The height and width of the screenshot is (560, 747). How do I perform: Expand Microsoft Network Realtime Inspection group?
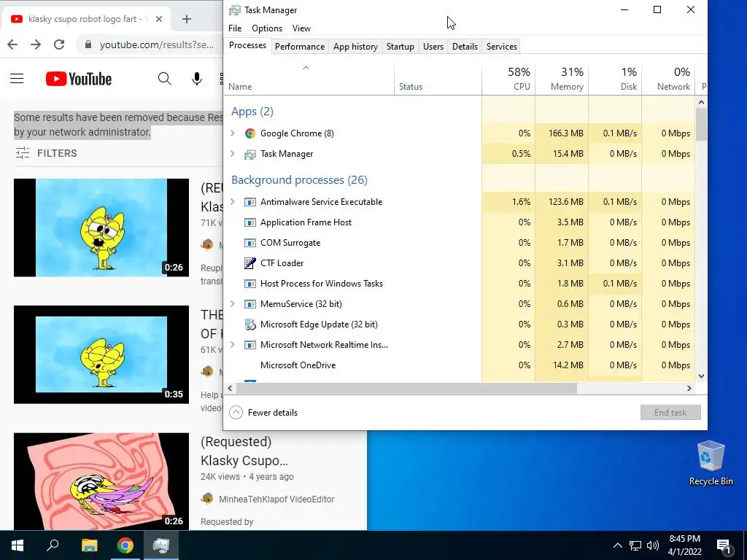233,345
